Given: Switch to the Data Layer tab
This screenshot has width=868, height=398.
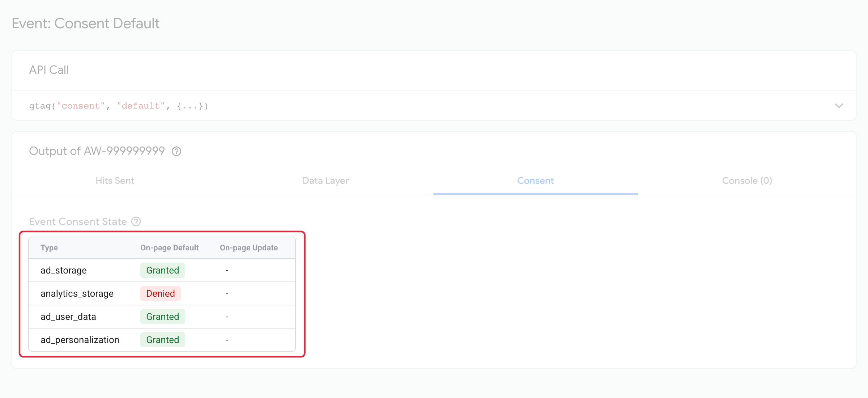Looking at the screenshot, I should coord(325,181).
